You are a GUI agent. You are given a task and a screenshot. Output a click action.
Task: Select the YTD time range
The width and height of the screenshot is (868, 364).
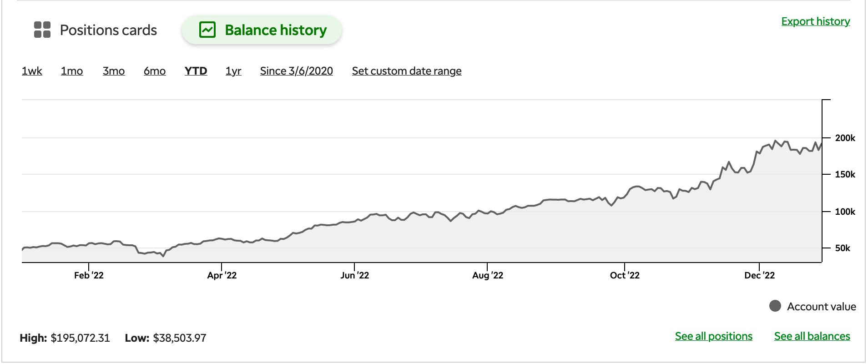pos(196,71)
